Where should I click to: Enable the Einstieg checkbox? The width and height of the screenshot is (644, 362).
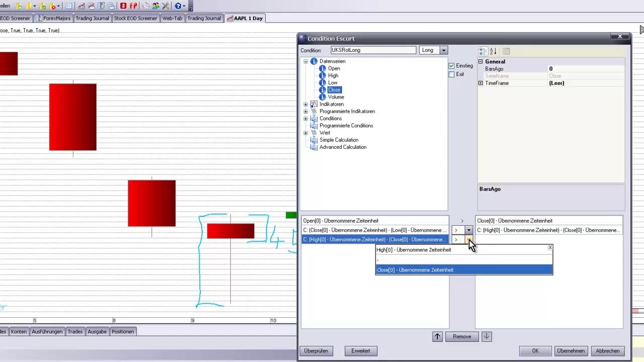pos(451,66)
